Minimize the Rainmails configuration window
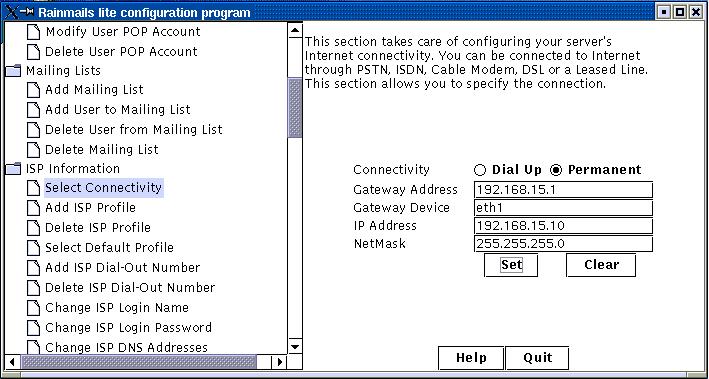This screenshot has height=379, width=709. click(x=663, y=12)
